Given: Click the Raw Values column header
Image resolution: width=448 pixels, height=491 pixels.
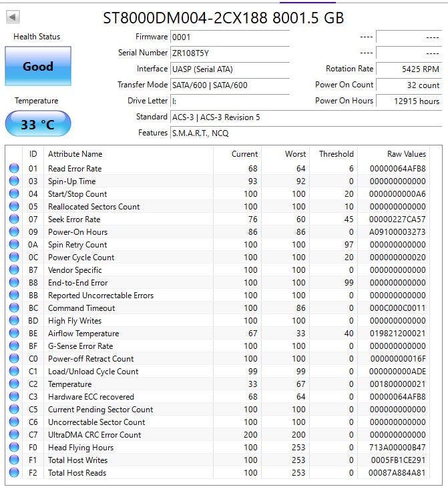Looking at the screenshot, I should (x=393, y=154).
